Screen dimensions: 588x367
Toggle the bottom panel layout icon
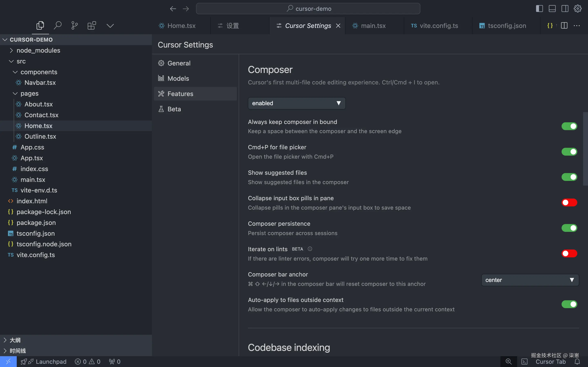[552, 9]
